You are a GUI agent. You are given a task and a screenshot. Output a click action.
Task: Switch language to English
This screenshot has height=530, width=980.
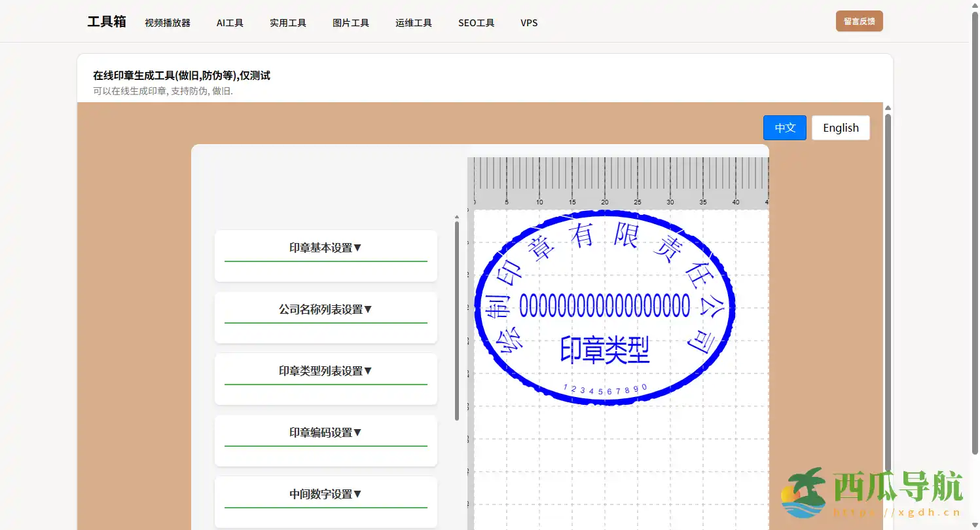(841, 128)
